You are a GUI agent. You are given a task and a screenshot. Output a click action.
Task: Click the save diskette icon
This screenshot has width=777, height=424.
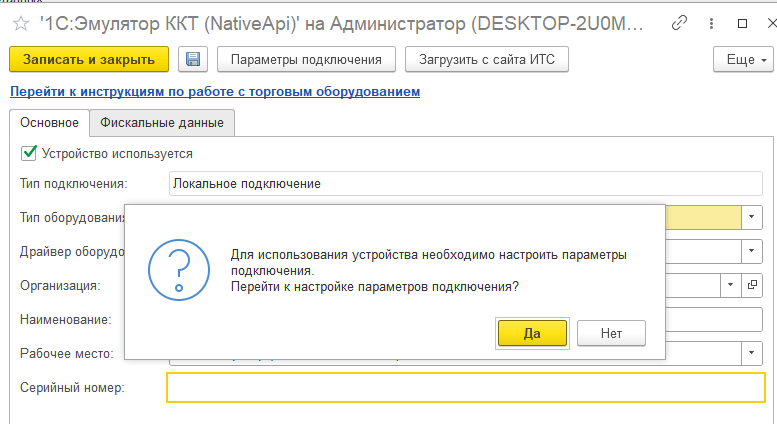193,60
